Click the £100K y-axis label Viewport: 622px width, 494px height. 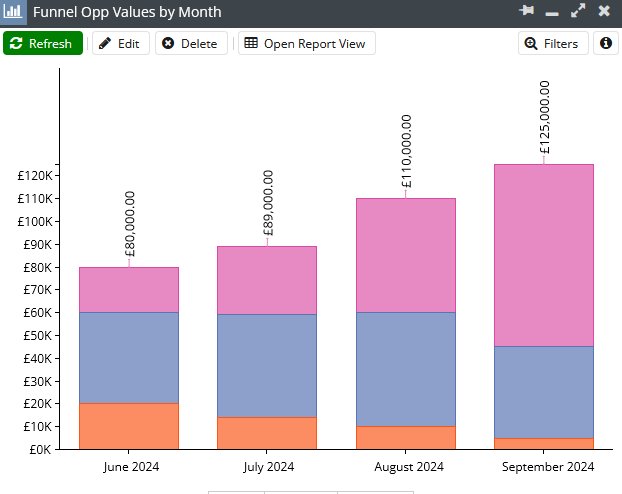[x=35, y=221]
